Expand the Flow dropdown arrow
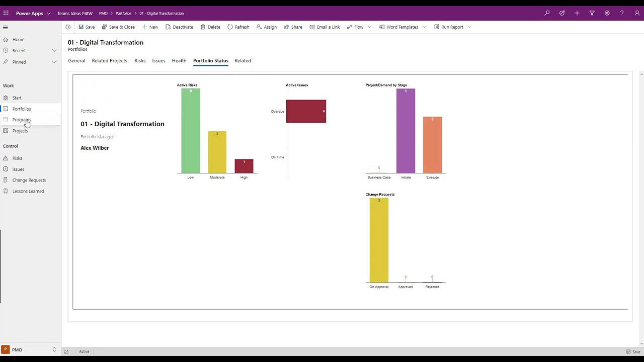The height and width of the screenshot is (362, 644). point(370,27)
